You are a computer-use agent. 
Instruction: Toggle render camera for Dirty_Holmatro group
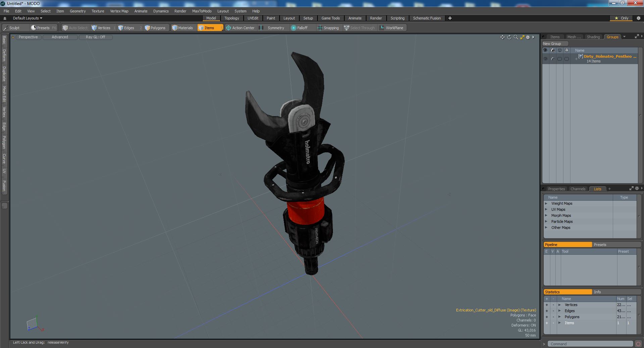point(552,59)
